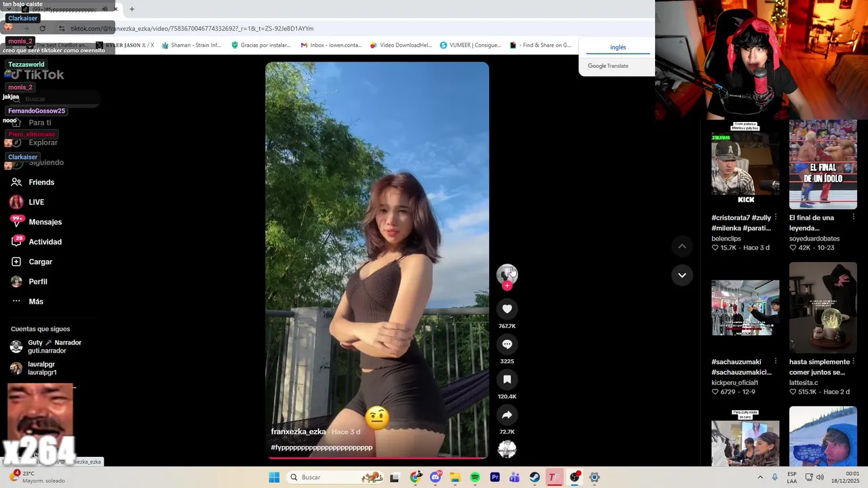
Task: Open the Windows Start menu
Action: point(274,477)
